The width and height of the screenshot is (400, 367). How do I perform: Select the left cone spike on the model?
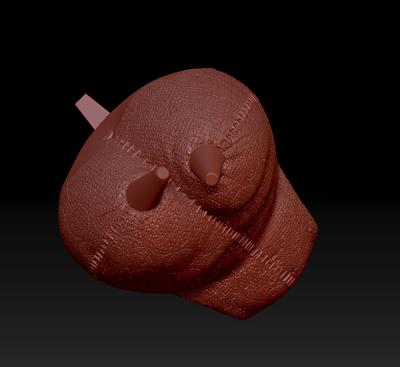click(147, 190)
